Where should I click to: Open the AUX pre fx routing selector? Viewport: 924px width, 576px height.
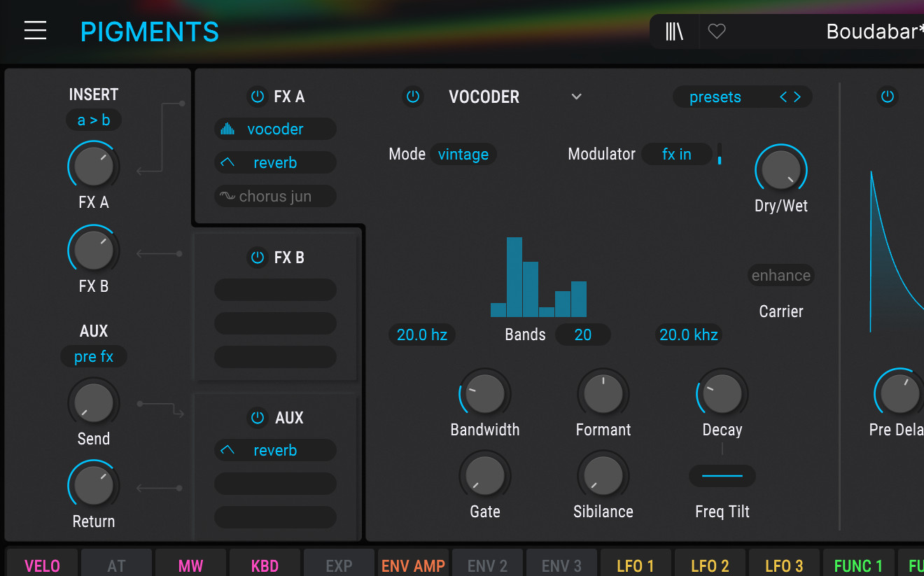tap(94, 356)
